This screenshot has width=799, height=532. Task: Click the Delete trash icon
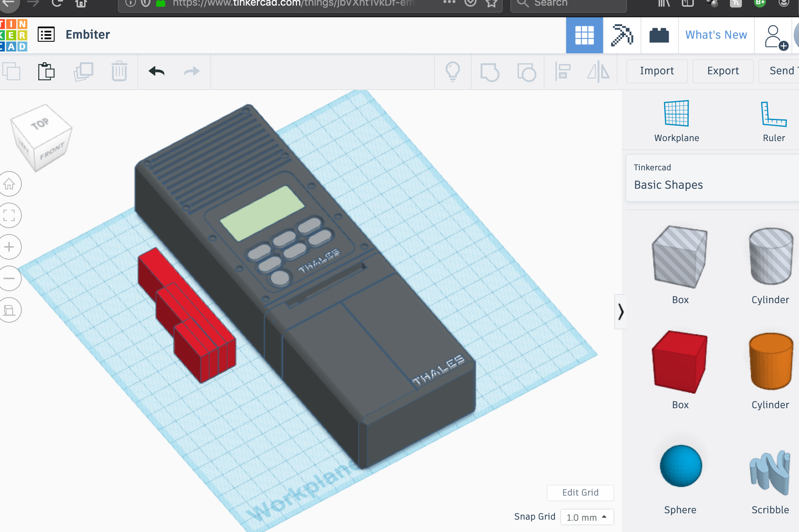point(119,71)
